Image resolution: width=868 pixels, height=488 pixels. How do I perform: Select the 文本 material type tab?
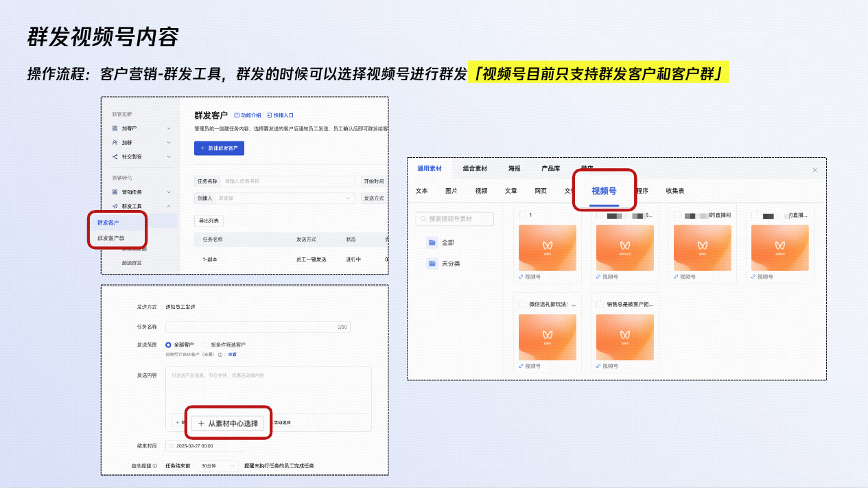click(422, 191)
